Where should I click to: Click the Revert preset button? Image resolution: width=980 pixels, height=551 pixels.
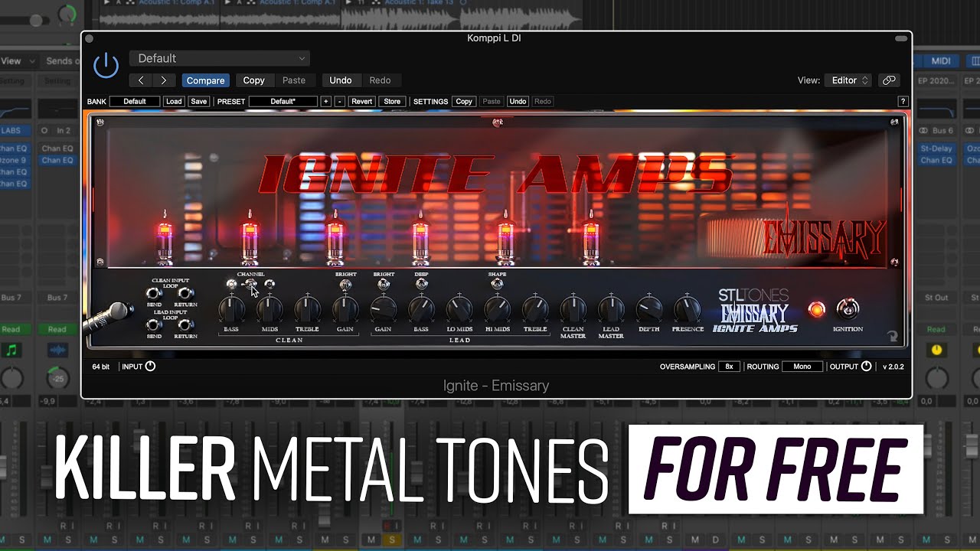pos(362,101)
